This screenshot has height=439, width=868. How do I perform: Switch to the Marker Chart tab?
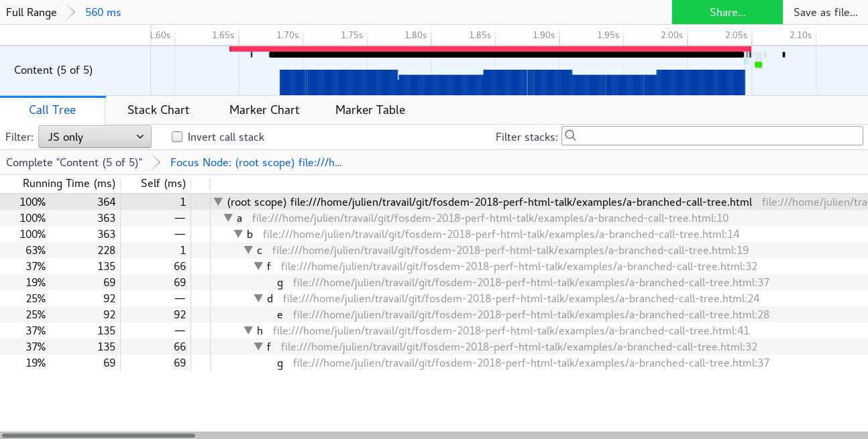pyautogui.click(x=264, y=110)
